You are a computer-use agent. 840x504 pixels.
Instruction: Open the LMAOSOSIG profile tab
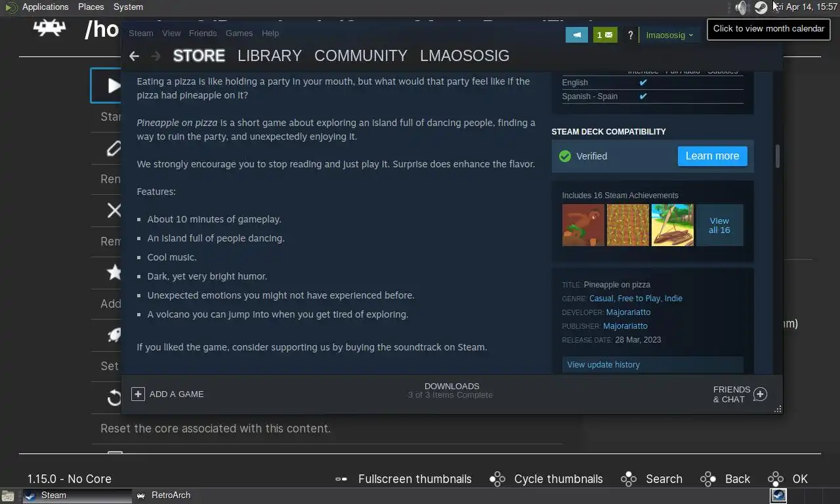point(465,56)
